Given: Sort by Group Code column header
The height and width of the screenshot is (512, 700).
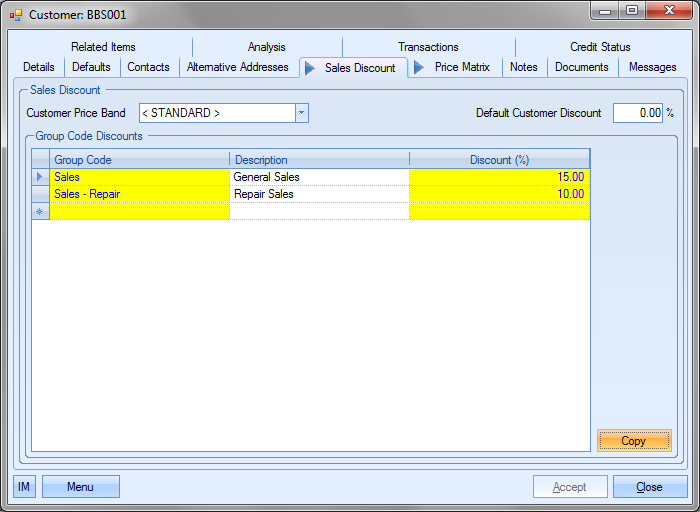Looking at the screenshot, I should (140, 160).
